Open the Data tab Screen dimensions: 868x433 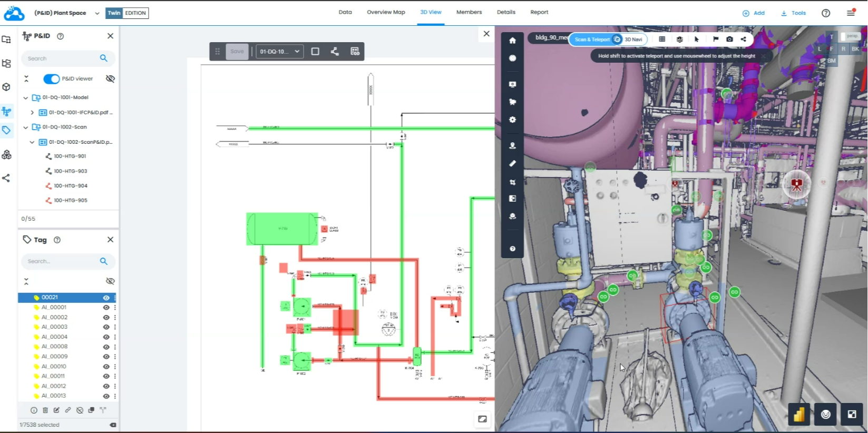pos(345,12)
